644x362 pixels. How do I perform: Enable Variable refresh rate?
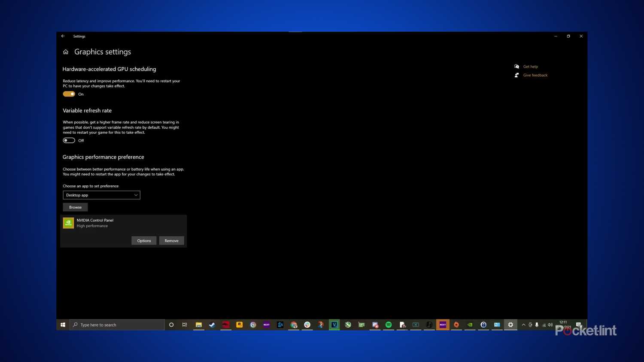69,140
